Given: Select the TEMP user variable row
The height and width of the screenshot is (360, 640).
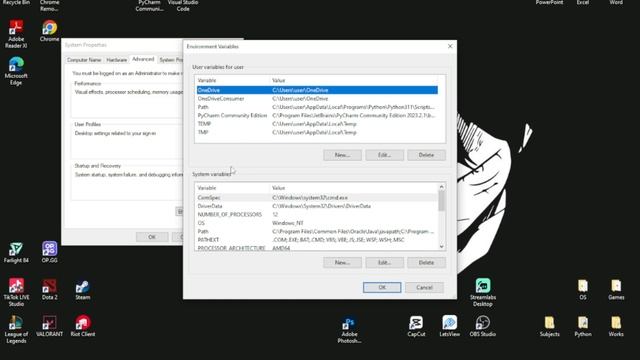Looking at the screenshot, I should [317, 124].
